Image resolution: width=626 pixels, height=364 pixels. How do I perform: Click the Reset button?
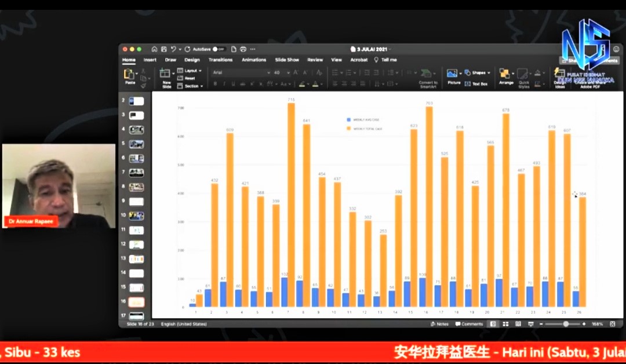pos(189,78)
